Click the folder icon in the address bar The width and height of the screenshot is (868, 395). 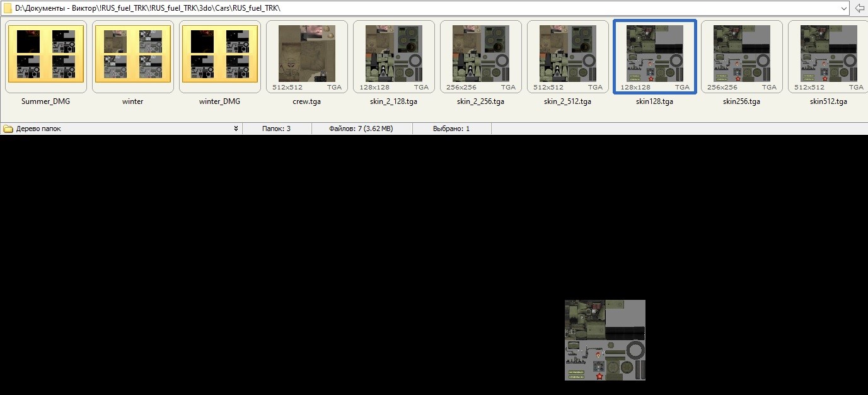tap(7, 8)
